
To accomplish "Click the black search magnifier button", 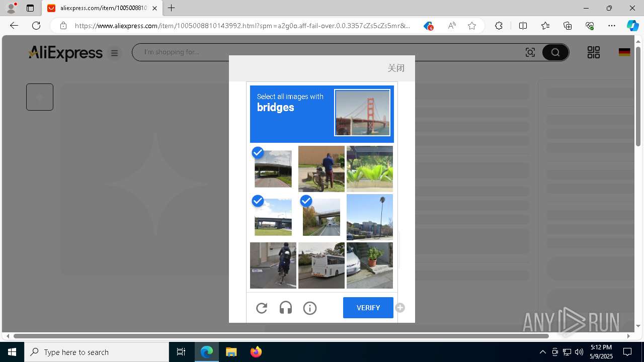I will (x=555, y=52).
